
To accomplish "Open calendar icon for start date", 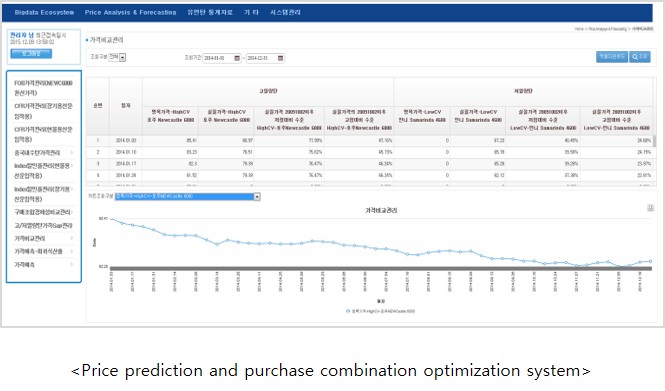I will 237,58.
